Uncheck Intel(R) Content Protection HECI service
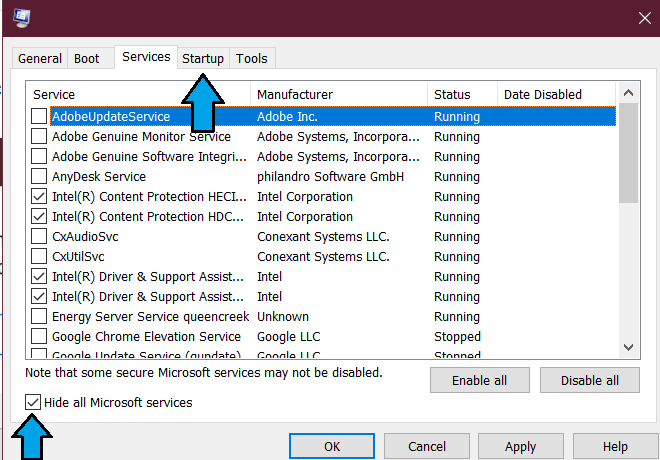Image resolution: width=660 pixels, height=460 pixels. click(x=39, y=196)
